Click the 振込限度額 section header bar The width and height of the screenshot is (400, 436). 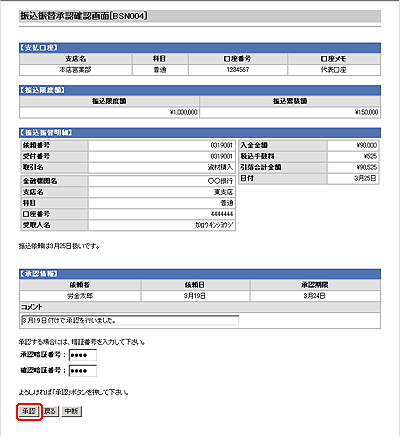pyautogui.click(x=200, y=90)
